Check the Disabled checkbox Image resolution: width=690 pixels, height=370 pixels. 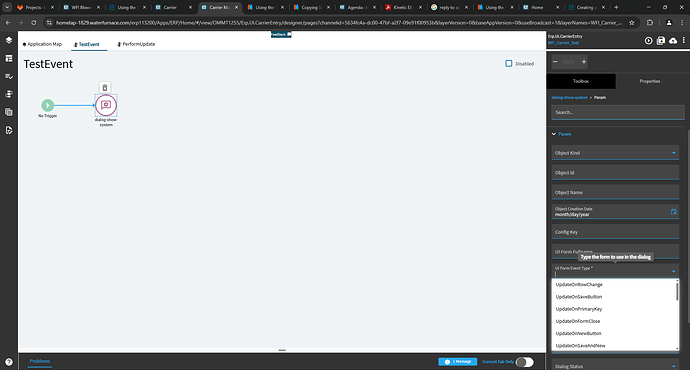tap(509, 63)
